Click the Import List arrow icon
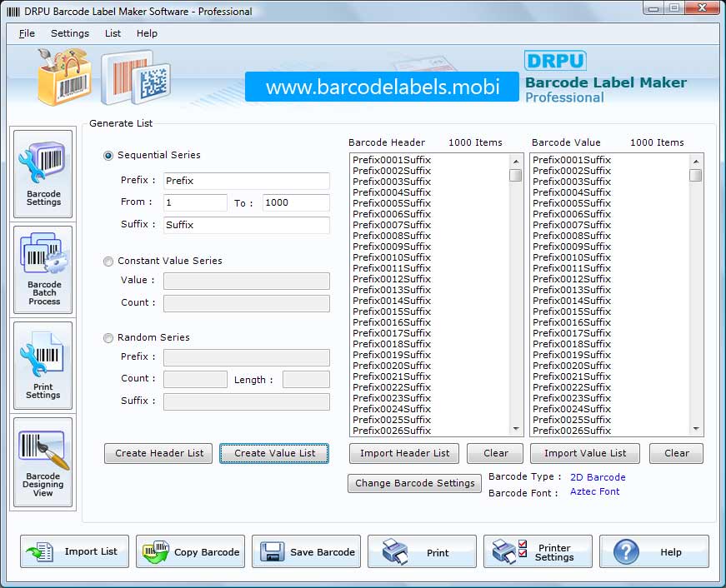 [40, 552]
